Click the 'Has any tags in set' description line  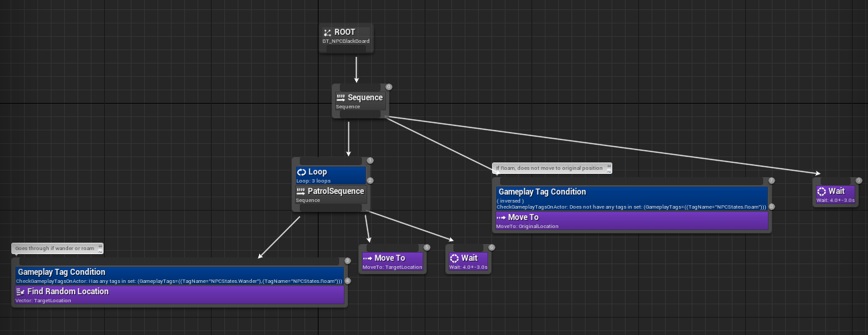(x=179, y=281)
